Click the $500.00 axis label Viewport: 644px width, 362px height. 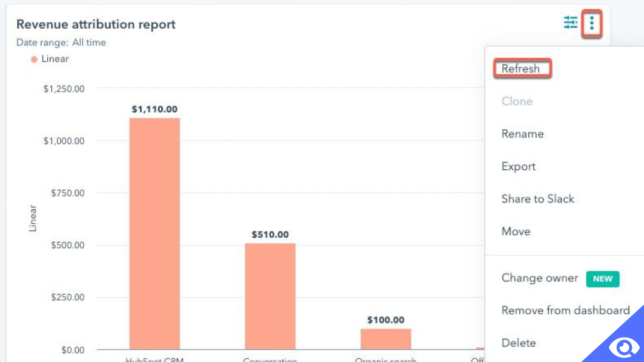click(x=68, y=245)
